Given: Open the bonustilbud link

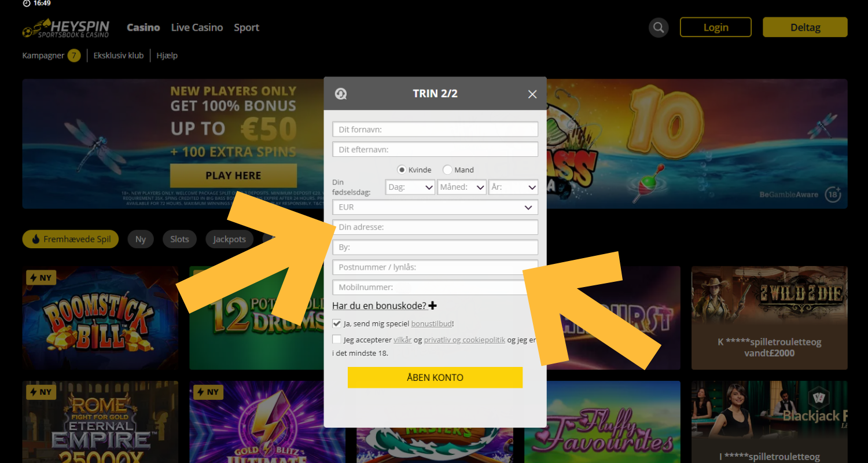Looking at the screenshot, I should tap(432, 324).
